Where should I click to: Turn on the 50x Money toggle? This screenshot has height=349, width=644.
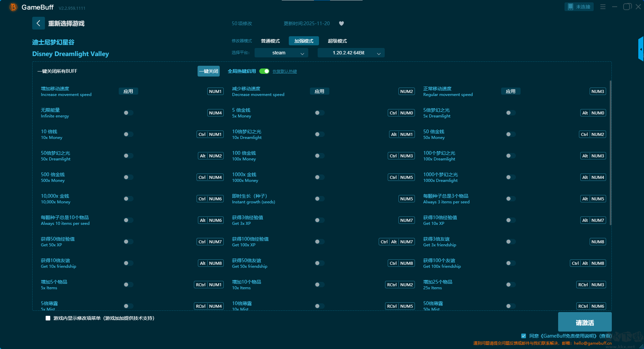[x=511, y=134]
